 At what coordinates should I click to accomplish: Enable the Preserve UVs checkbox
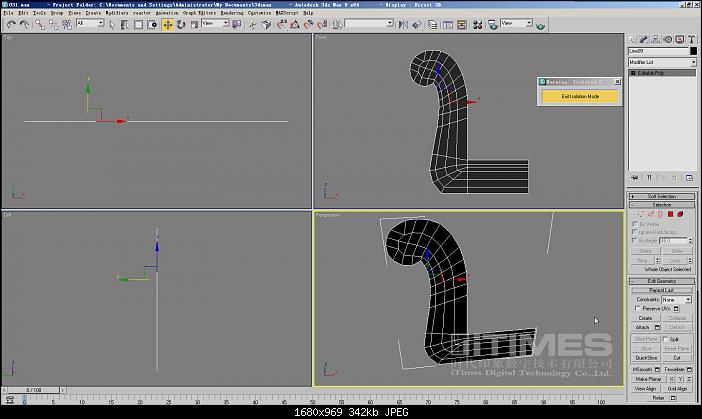(635, 309)
